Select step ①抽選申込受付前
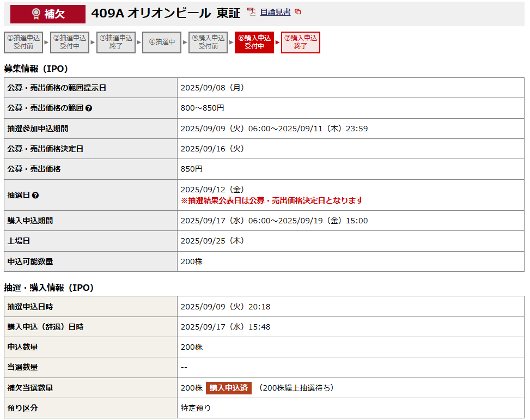530x420 pixels. click(23, 42)
